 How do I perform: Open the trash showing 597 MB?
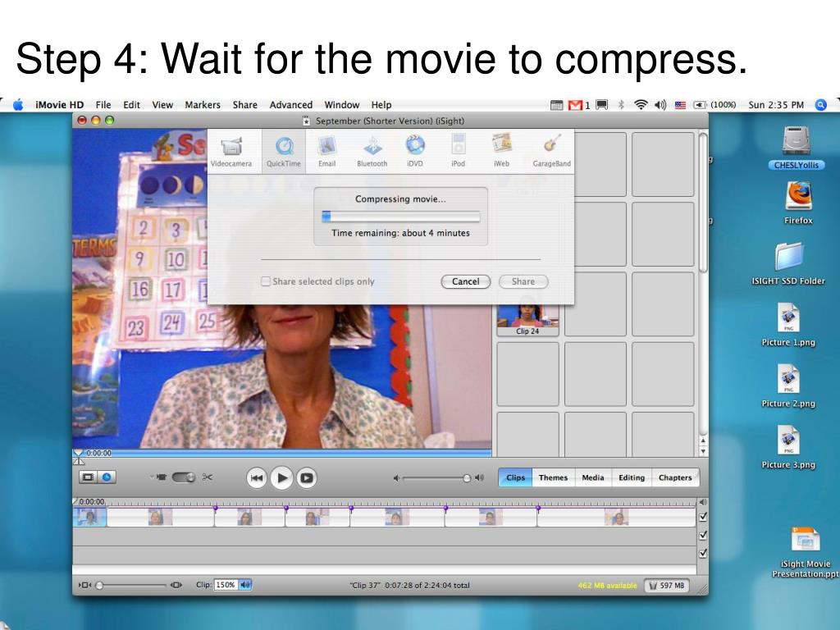pyautogui.click(x=666, y=586)
